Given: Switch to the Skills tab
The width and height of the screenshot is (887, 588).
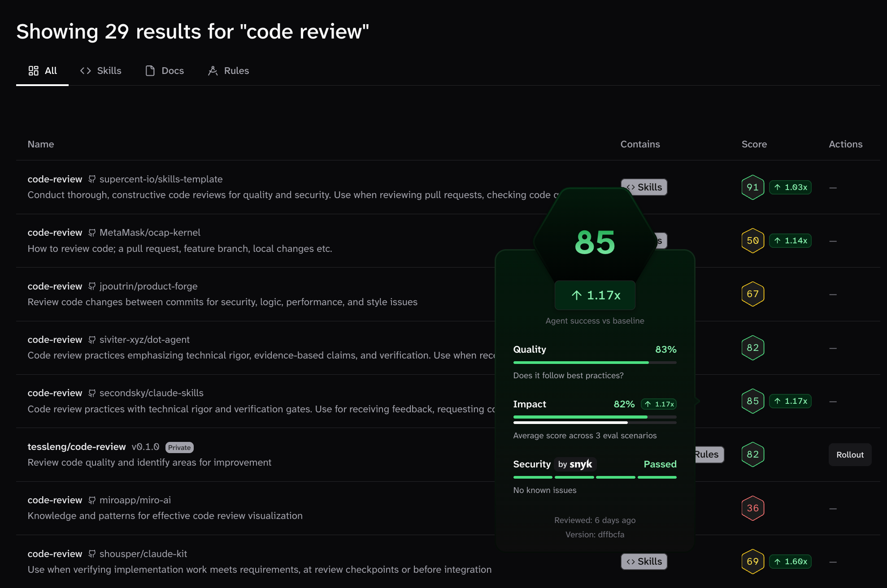Looking at the screenshot, I should pyautogui.click(x=101, y=71).
